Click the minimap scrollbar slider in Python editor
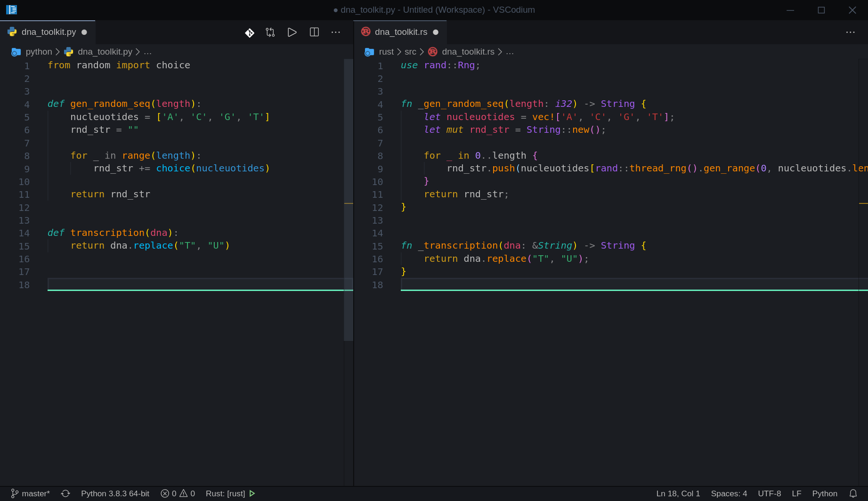868x501 pixels. 349,200
